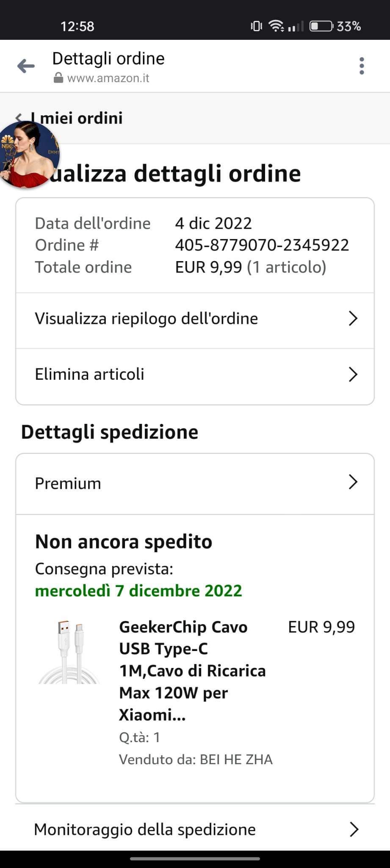Tap the bottom navigation gesture bar
Viewport: 390px width, 868px height.
[195, 859]
